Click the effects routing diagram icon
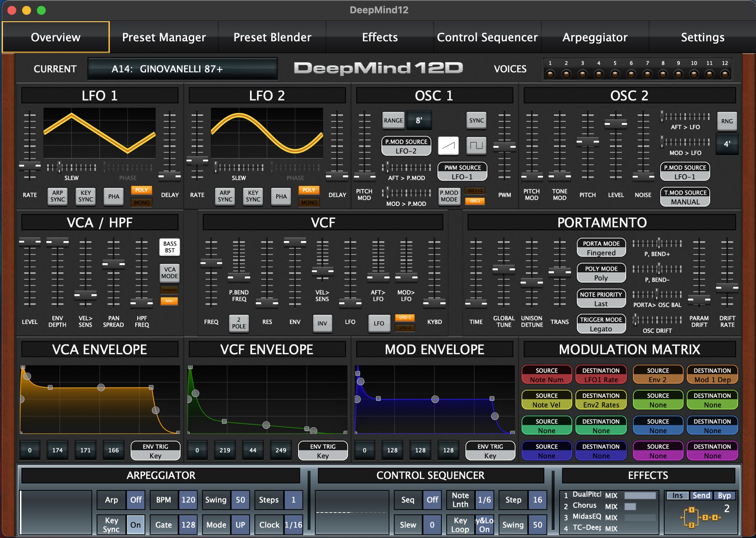 (701, 517)
